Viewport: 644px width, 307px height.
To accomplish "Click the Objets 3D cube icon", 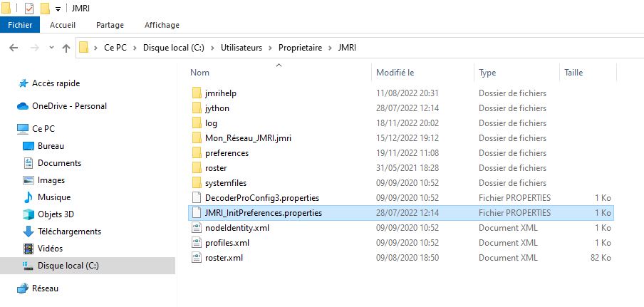I will tap(28, 214).
